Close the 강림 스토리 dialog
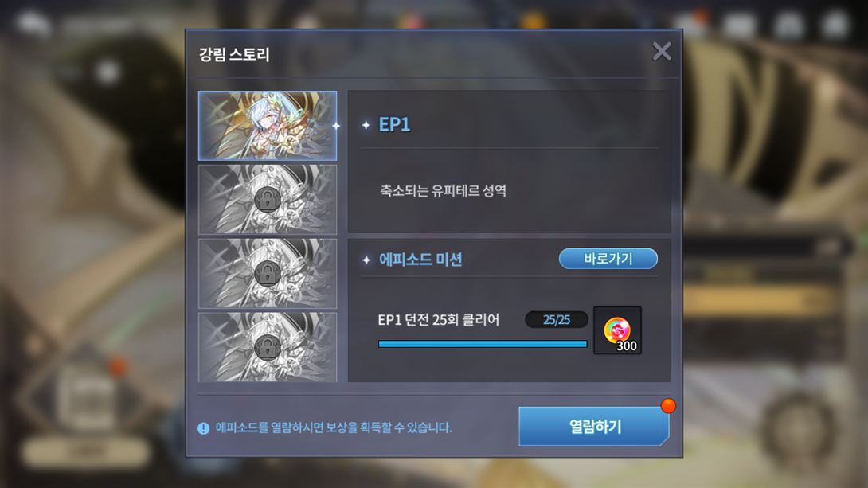 [x=662, y=52]
